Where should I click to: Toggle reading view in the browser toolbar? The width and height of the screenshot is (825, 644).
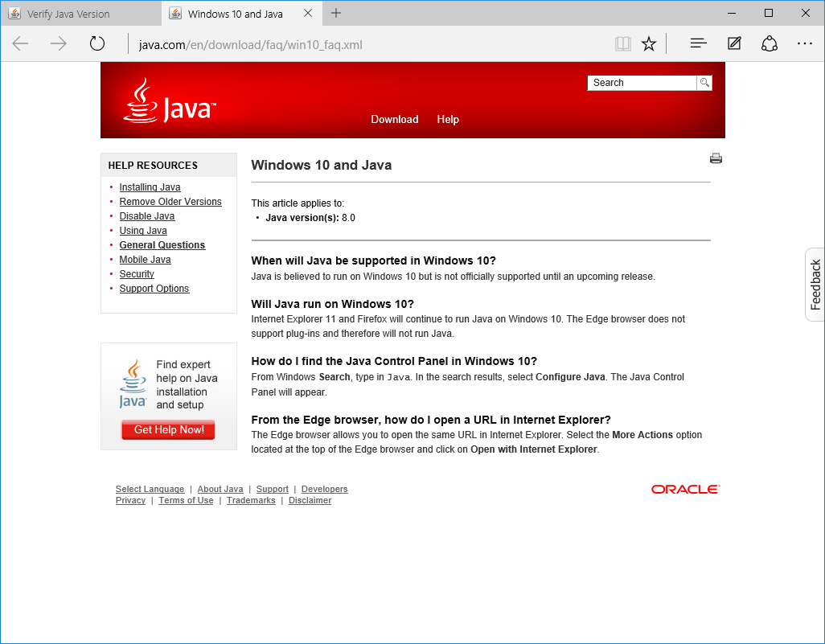[623, 43]
